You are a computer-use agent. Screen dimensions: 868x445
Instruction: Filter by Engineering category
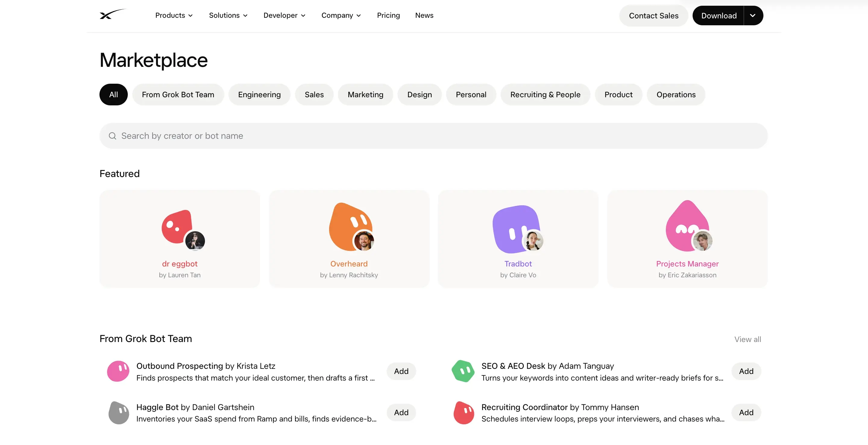pyautogui.click(x=259, y=95)
